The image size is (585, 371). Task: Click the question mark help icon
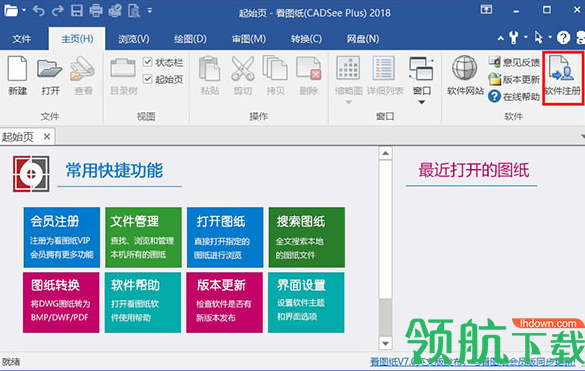coord(563,37)
